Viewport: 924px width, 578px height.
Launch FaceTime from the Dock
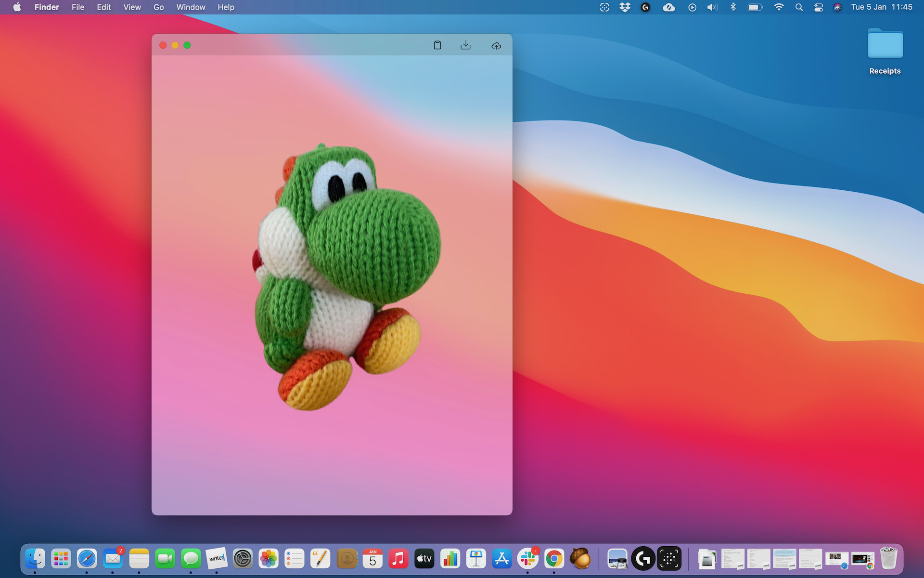[165, 559]
